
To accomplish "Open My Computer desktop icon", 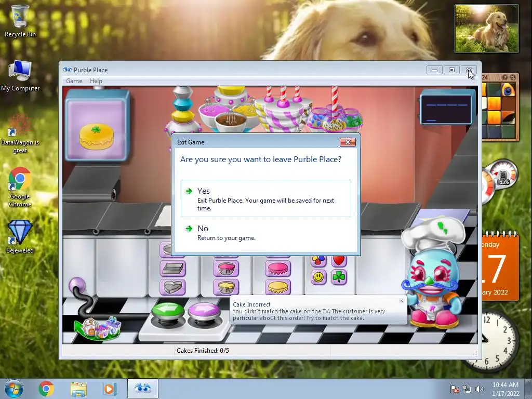I will click(20, 76).
